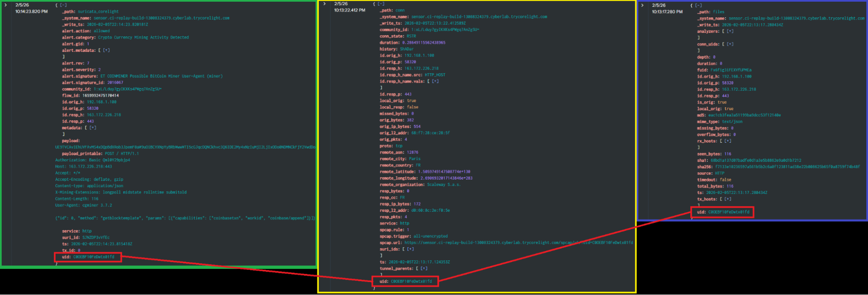Click the uid value in the files event
This screenshot has width=868, height=295.
[729, 212]
